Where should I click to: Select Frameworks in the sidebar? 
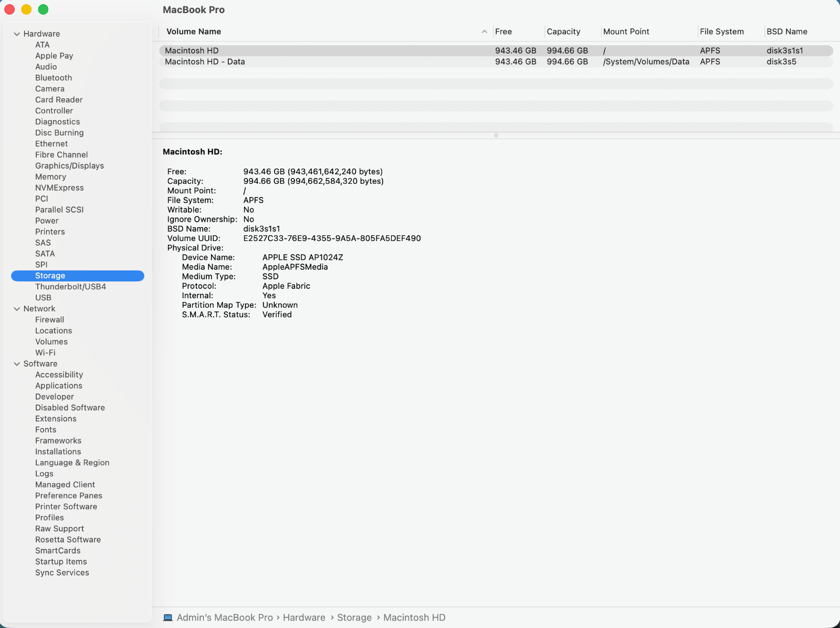click(x=58, y=442)
